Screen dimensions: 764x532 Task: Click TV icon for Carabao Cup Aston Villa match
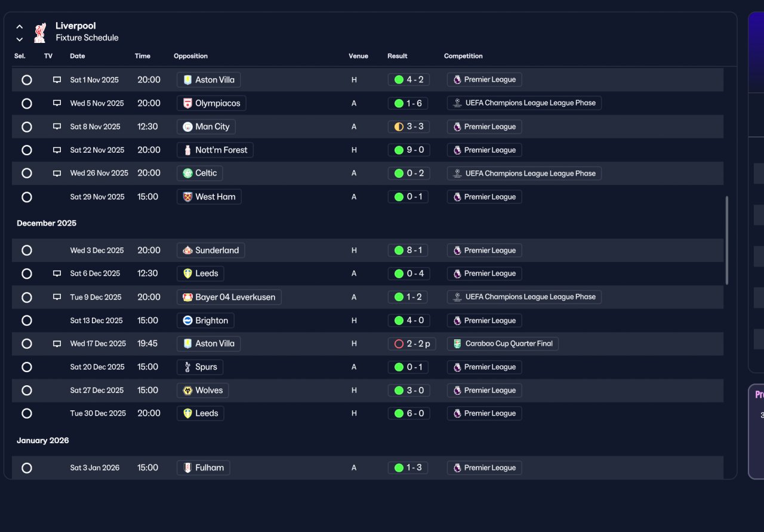point(57,344)
